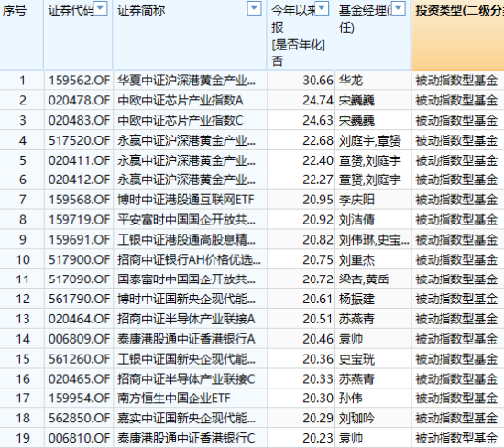Screen dimensions: 504x448
Task: Open the 今年以来回报 column filter dropdown
Action: coord(323,8)
